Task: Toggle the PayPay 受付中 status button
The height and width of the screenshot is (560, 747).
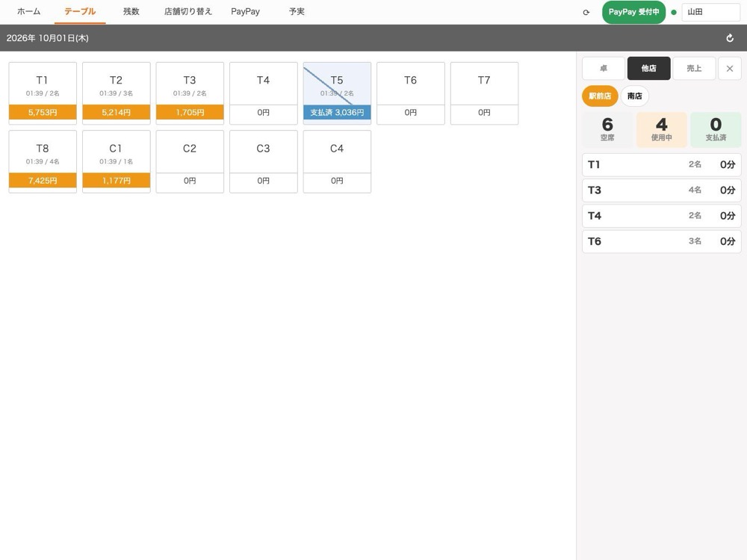Action: [x=633, y=12]
